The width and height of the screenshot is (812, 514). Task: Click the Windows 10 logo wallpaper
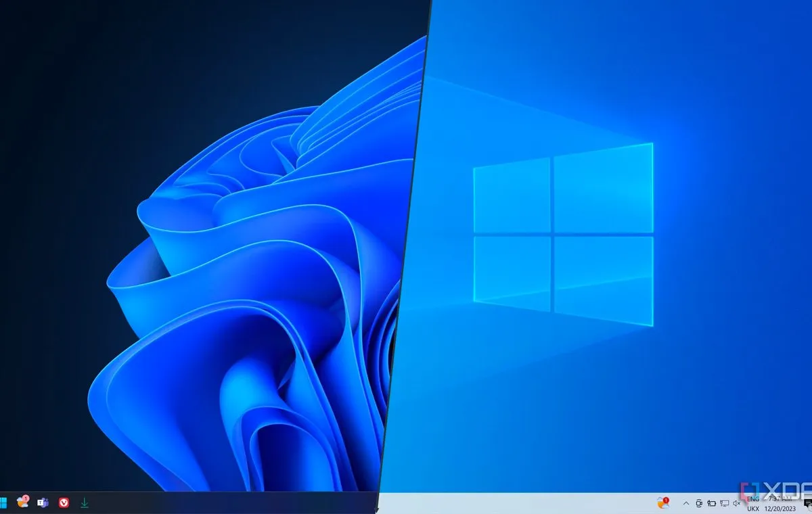pyautogui.click(x=562, y=235)
